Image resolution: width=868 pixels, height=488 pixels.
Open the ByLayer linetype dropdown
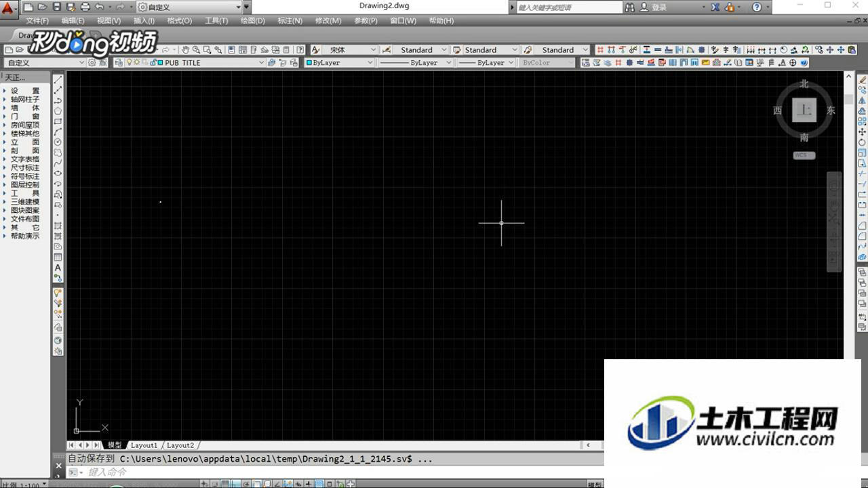pyautogui.click(x=415, y=62)
